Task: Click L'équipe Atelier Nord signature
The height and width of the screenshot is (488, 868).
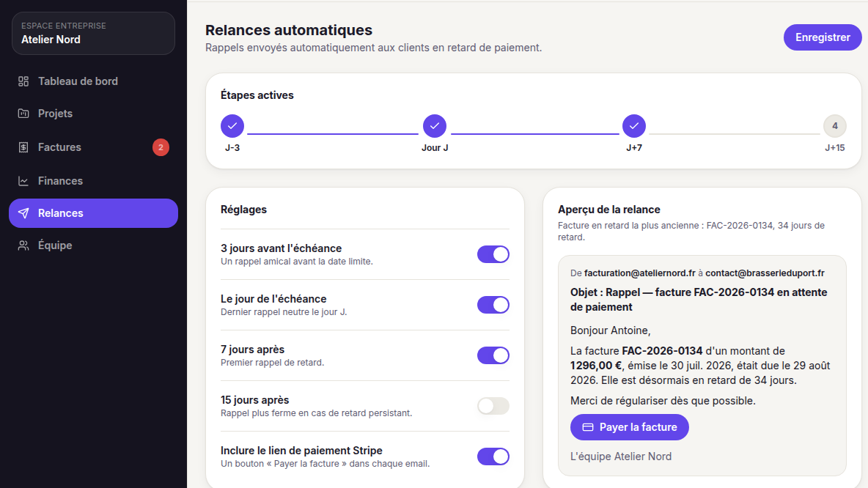Action: [620, 456]
